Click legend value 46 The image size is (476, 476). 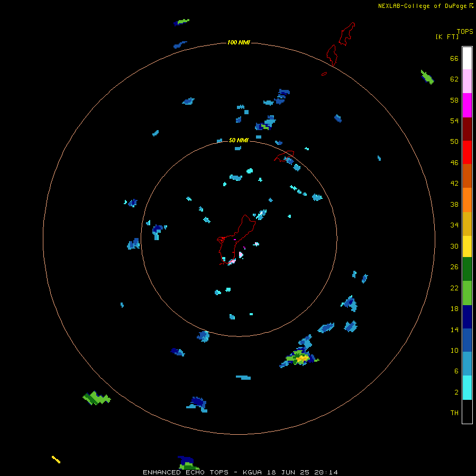[454, 162]
